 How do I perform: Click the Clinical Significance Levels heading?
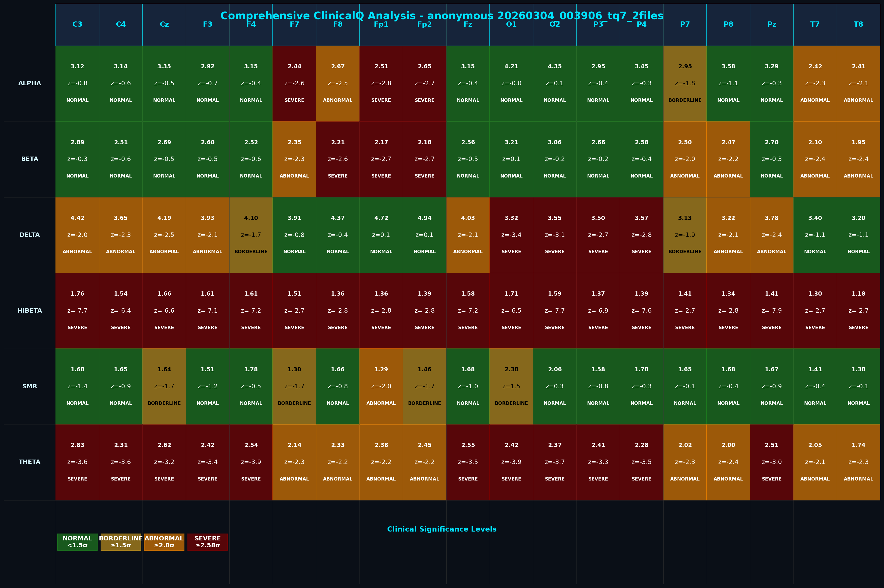pos(442,529)
